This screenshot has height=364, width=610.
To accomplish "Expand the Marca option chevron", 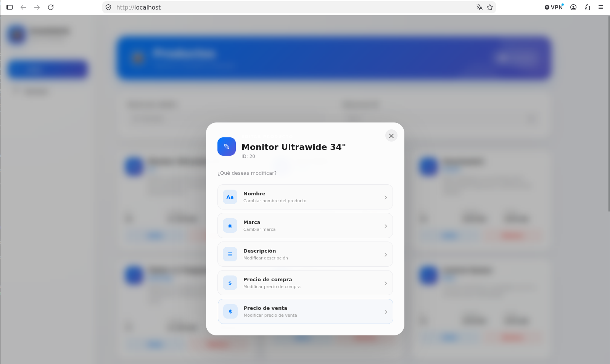I will click(386, 226).
